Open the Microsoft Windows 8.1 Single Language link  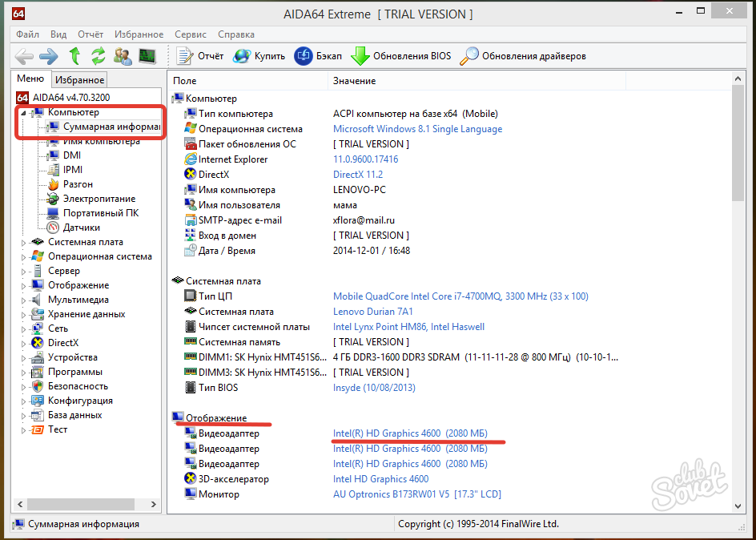coord(417,129)
